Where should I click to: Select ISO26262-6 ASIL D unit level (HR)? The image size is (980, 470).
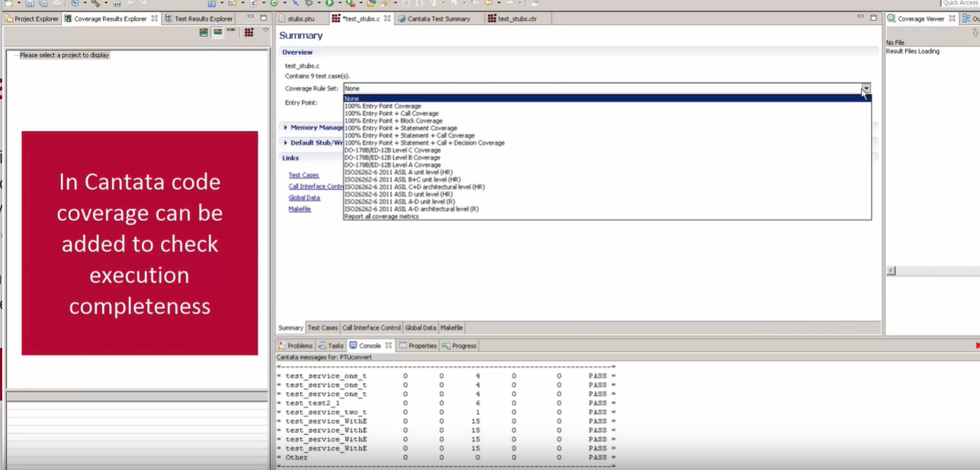pos(607,194)
